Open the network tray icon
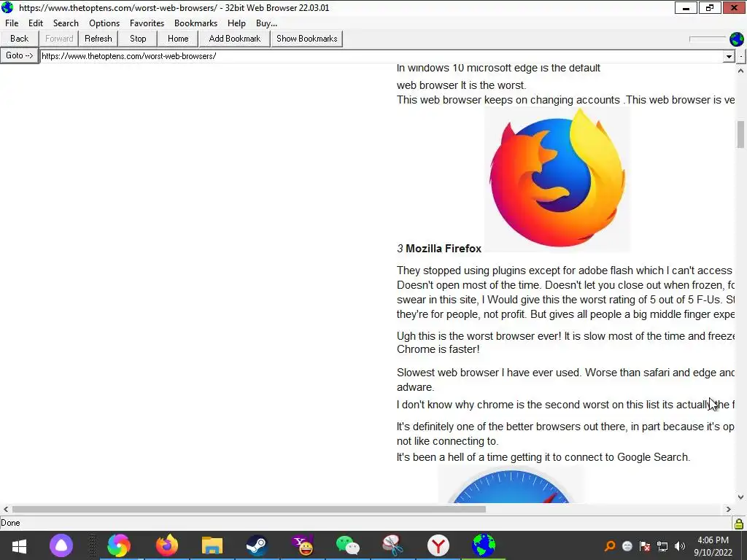Screen dimensions: 747x560 662,545
